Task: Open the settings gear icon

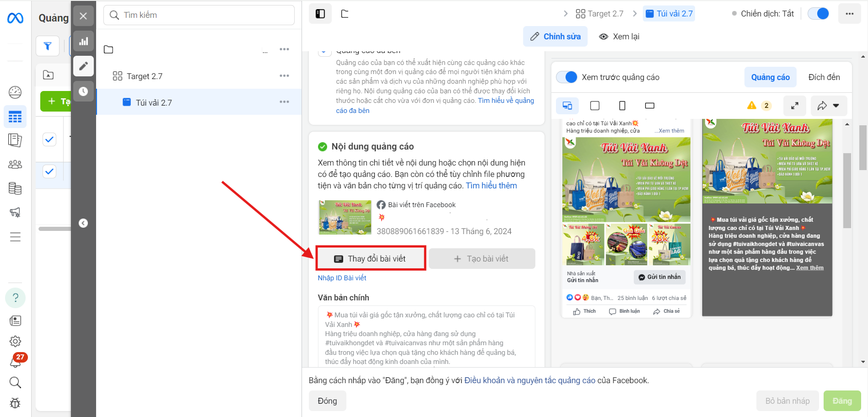Action: [x=15, y=341]
